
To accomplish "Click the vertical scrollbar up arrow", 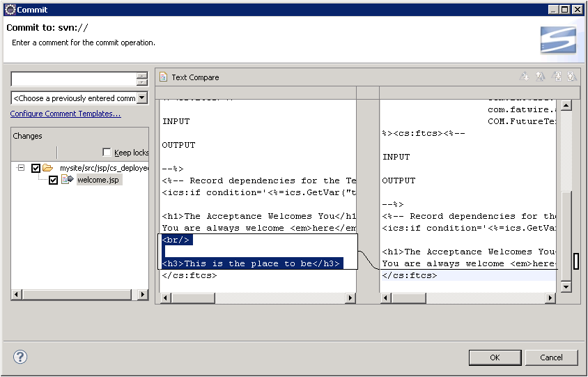I will click(566, 105).
